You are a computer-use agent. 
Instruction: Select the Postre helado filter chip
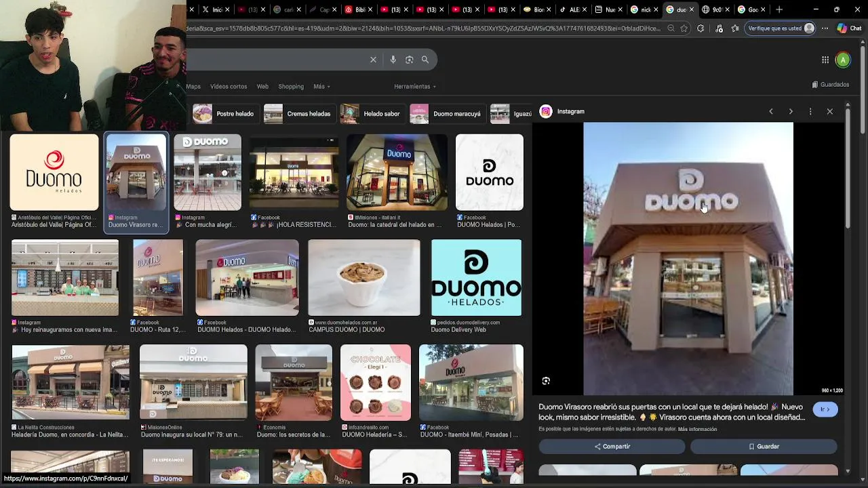[224, 114]
